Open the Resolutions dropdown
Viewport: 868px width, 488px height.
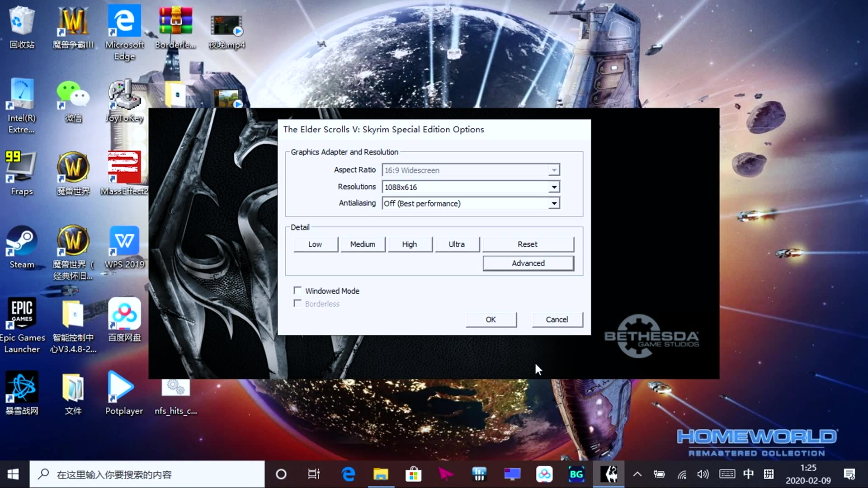pyautogui.click(x=554, y=187)
